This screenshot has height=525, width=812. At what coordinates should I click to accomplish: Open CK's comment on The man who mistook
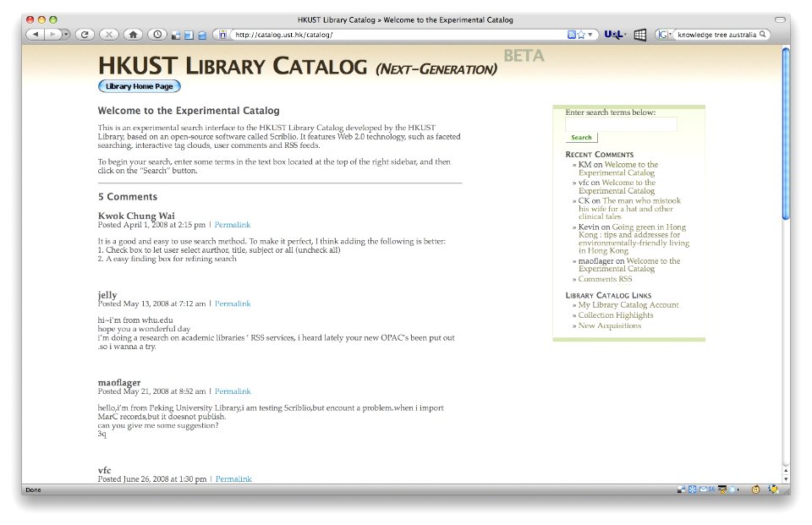coord(629,209)
